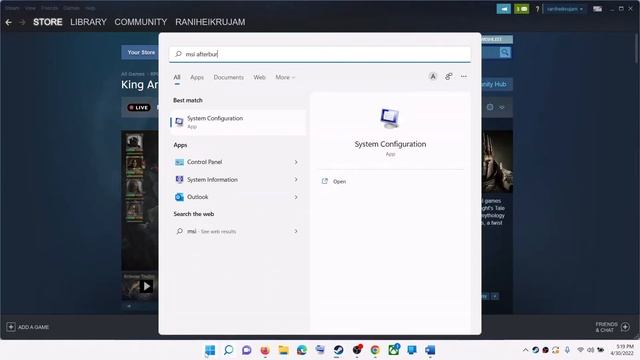Open the Xbox app taskbar icon
The width and height of the screenshot is (640, 360).
tap(393, 350)
